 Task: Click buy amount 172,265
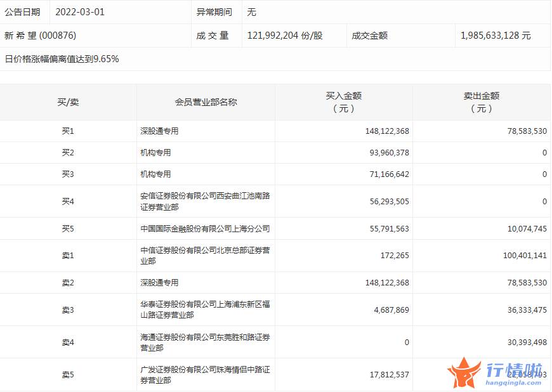[x=395, y=256]
